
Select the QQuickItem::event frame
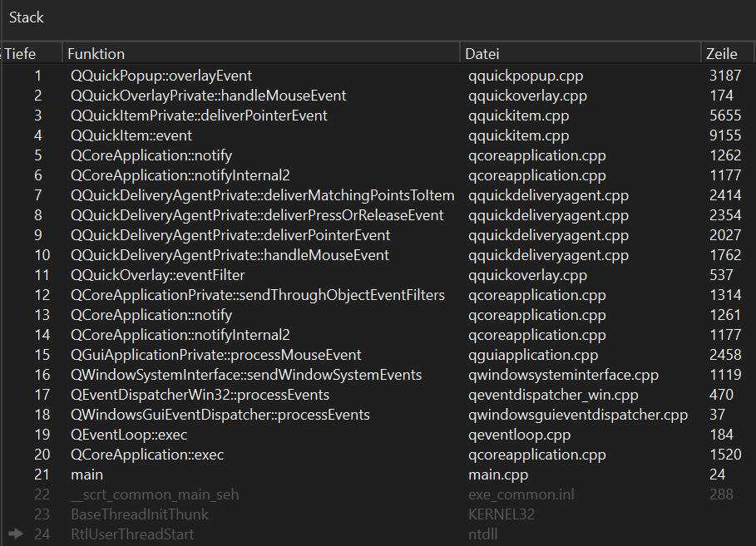[x=378, y=135]
